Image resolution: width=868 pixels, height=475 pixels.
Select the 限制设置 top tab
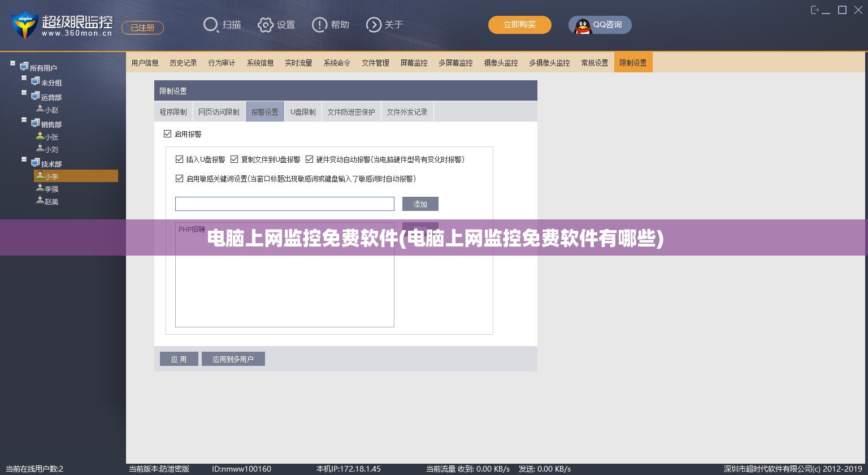[x=633, y=63]
